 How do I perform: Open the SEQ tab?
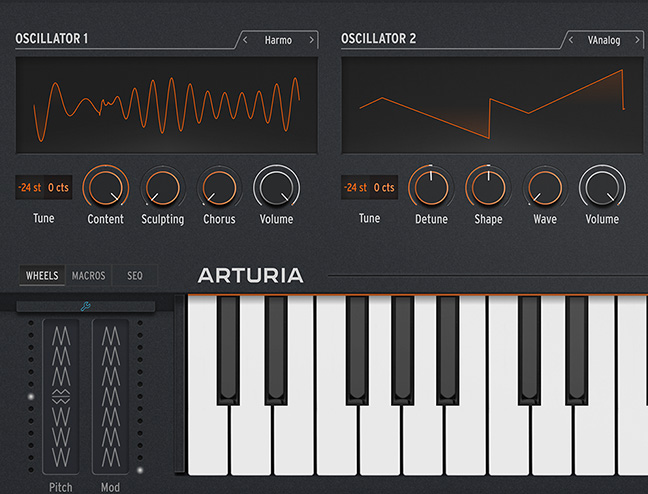click(134, 275)
